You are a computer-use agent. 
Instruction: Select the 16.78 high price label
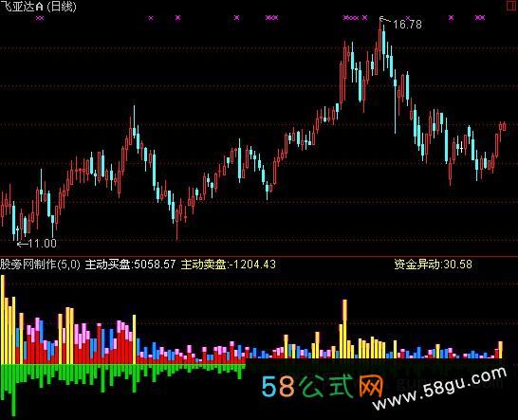click(408, 25)
